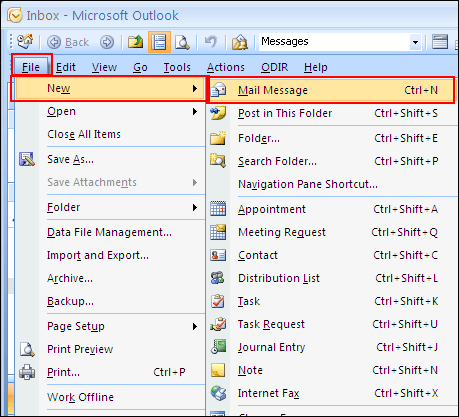Image resolution: width=459 pixels, height=417 pixels.
Task: Click the Post in This Folder pin icon
Action: click(x=218, y=113)
